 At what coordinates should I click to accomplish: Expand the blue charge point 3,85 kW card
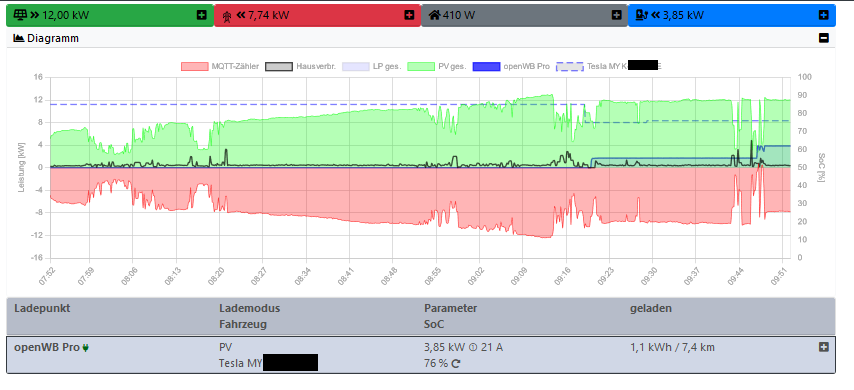tap(824, 15)
